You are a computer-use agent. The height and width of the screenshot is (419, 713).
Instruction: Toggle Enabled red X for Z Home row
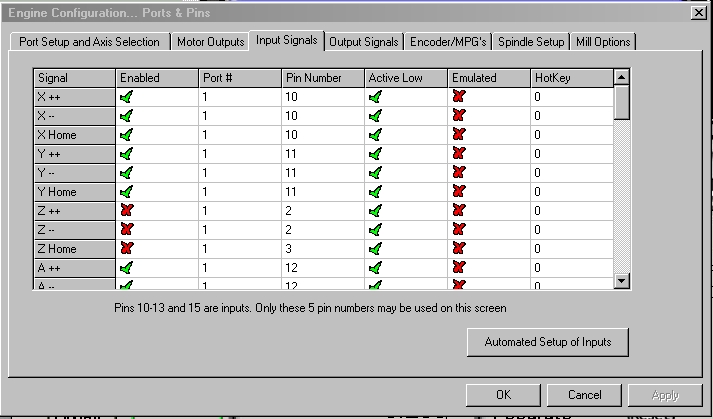pos(126,249)
